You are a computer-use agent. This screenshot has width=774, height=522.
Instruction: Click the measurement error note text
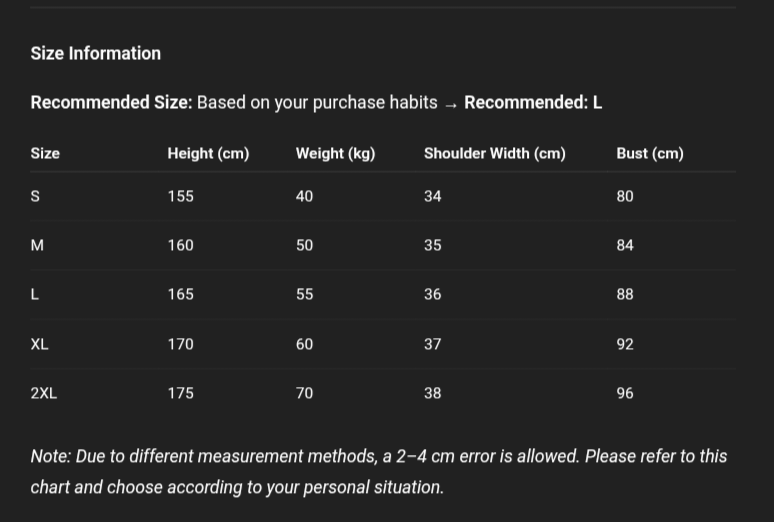coord(378,471)
